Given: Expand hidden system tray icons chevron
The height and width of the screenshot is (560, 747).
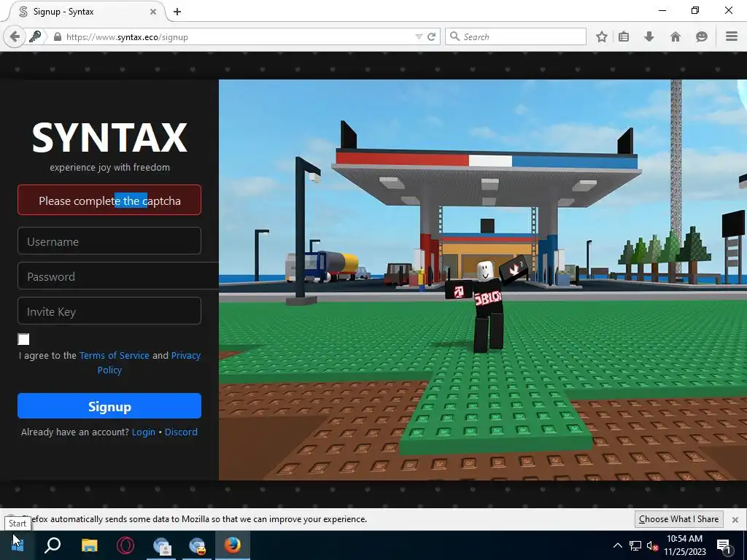Looking at the screenshot, I should 617,545.
